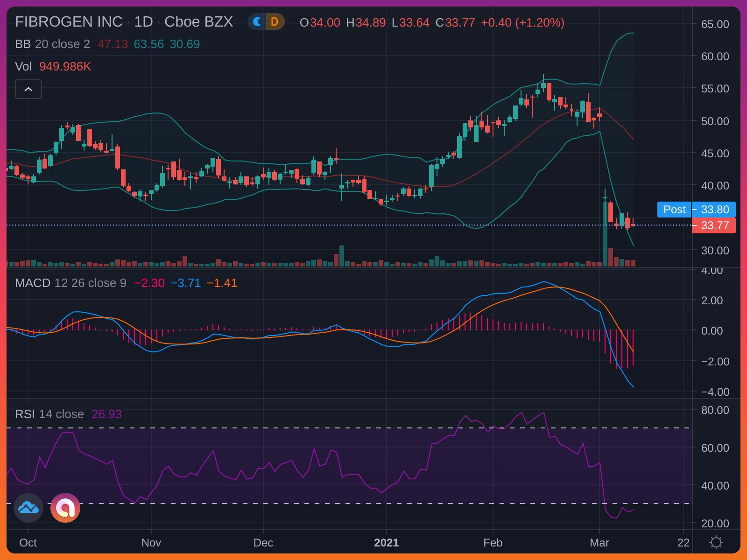The width and height of the screenshot is (747, 560).
Task: Click the signal line value −1.41
Action: 222,283
